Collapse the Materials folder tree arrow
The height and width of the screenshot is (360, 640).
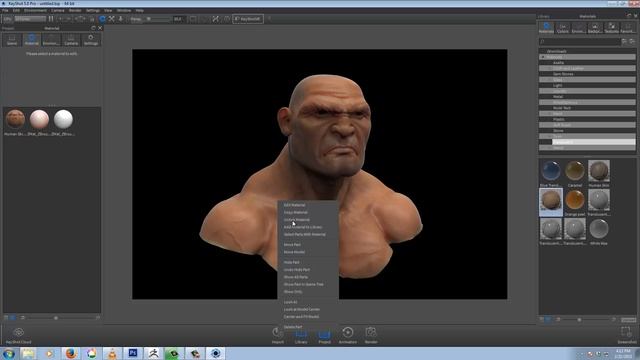(x=542, y=57)
